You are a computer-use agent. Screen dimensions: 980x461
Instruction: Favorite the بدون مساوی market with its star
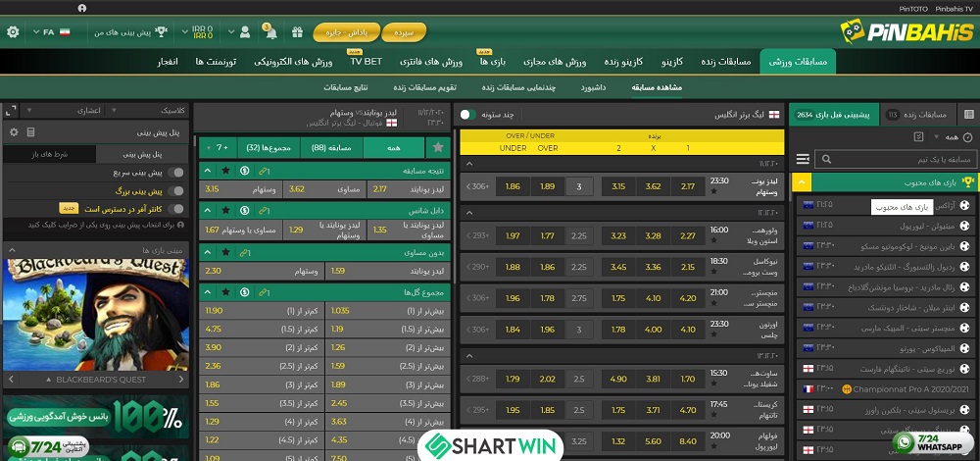[x=226, y=253]
